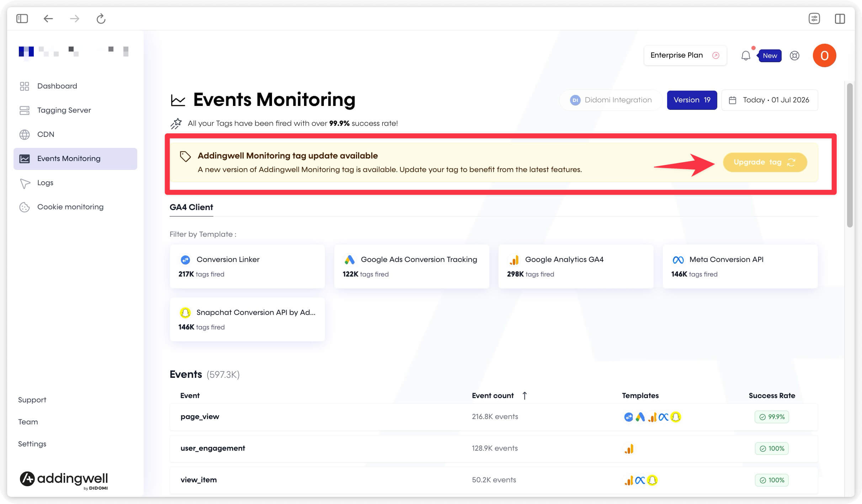
Task: Click the 50.2K events count
Action: [x=494, y=480]
